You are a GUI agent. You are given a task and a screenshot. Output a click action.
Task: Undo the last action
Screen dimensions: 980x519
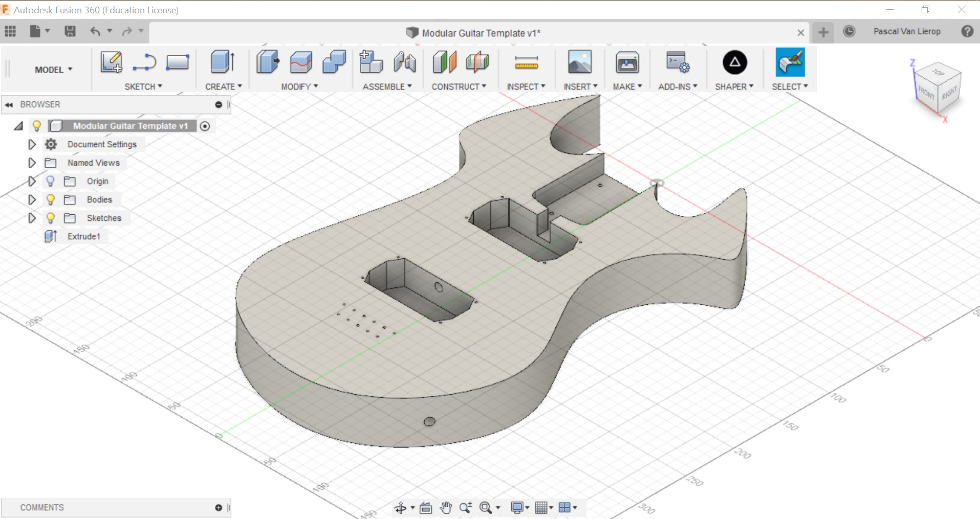[95, 32]
